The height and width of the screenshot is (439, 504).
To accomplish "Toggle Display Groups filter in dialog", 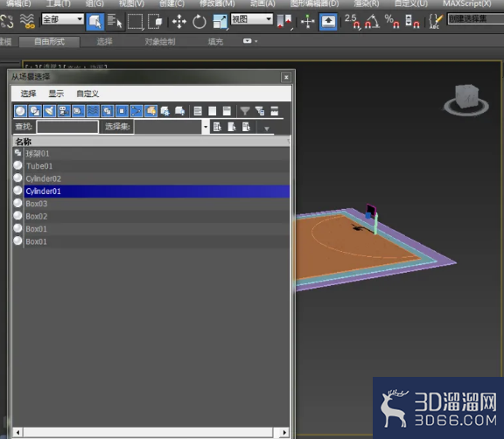I will pyautogui.click(x=107, y=111).
